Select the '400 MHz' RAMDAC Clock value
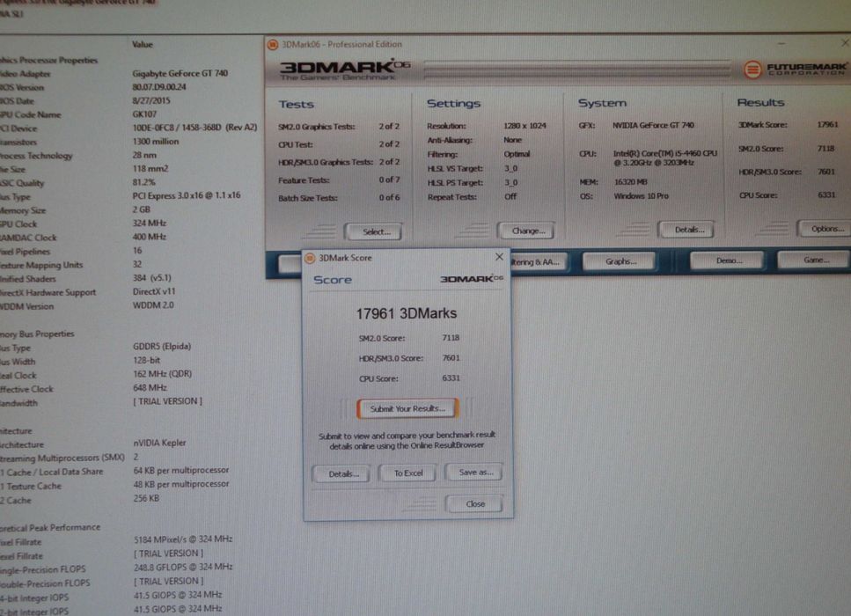Screen dimensions: 851x616 tap(150, 237)
